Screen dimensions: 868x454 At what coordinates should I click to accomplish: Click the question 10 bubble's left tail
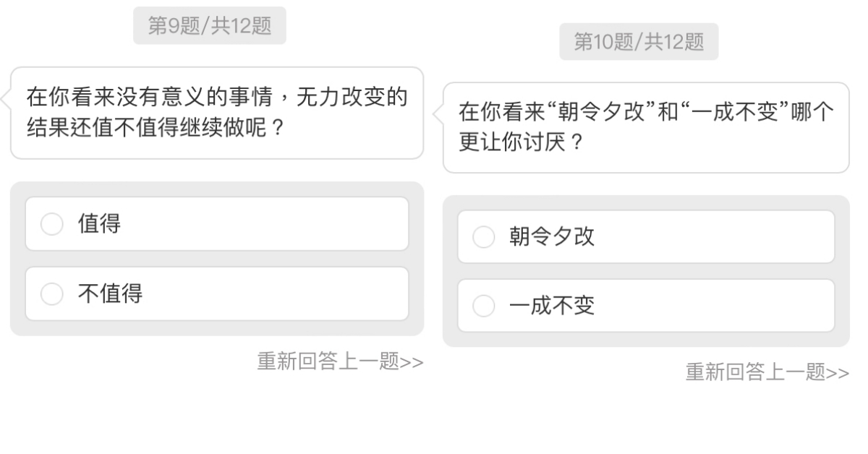tap(438, 115)
